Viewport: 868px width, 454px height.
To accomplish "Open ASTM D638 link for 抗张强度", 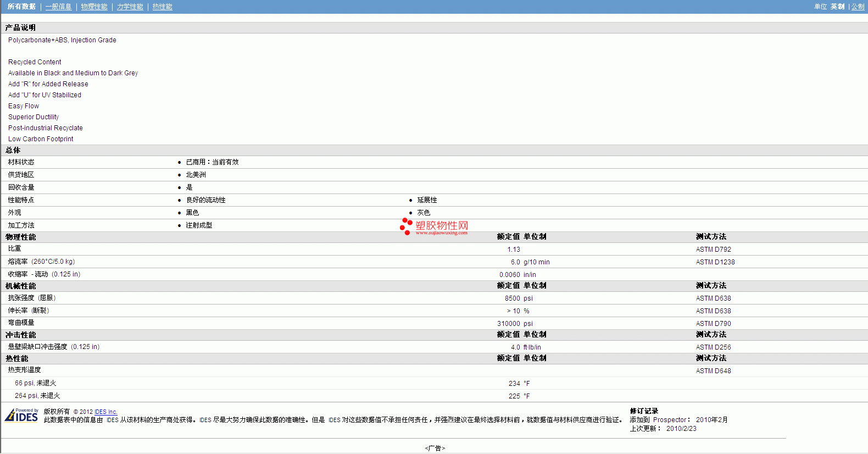I will click(714, 298).
